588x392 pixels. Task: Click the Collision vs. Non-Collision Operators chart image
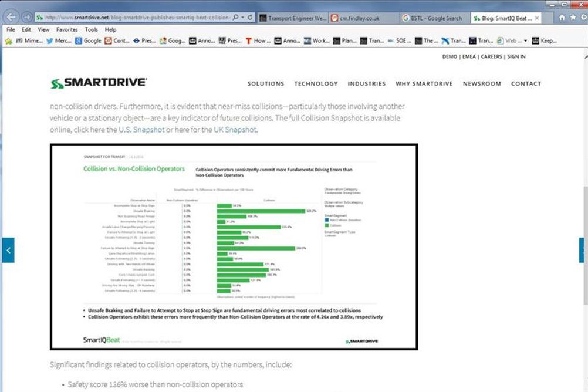[234, 247]
